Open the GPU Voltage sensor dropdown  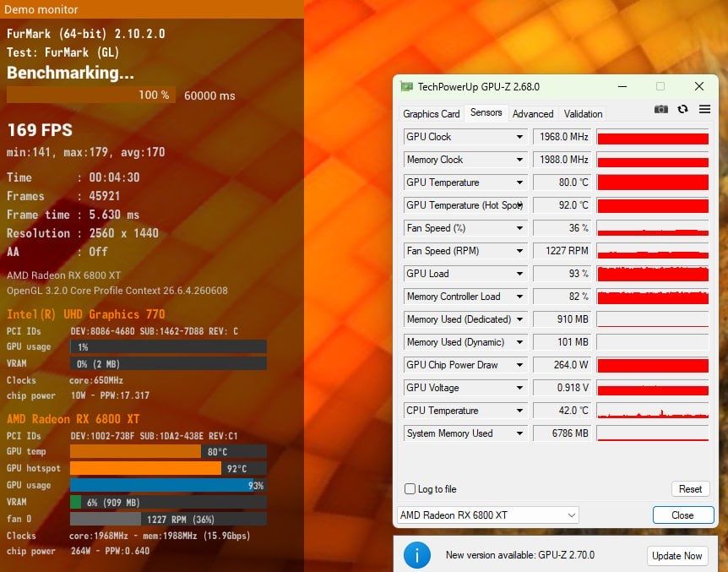tap(519, 388)
